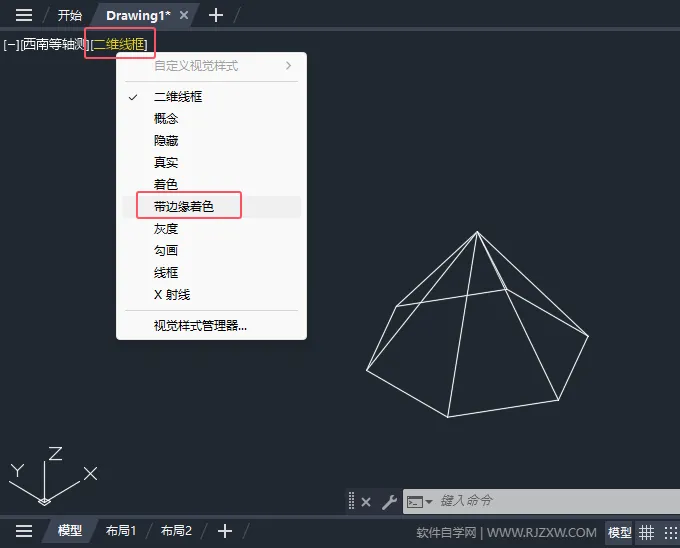The height and width of the screenshot is (548, 680).
Task: Open command line customize wrench
Action: point(389,502)
